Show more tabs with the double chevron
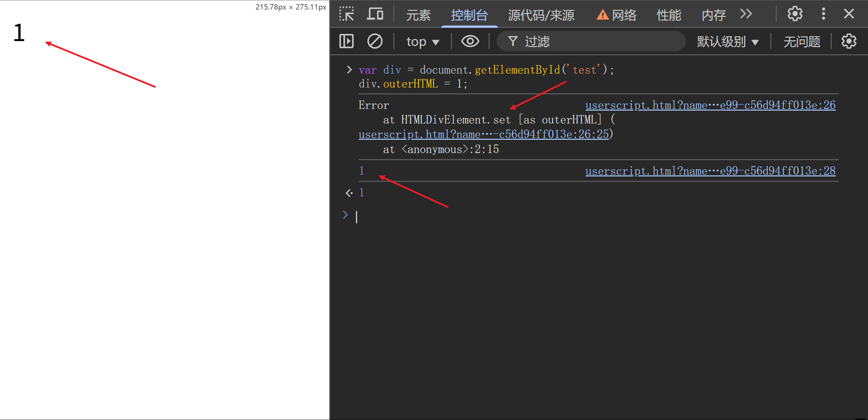Image resolution: width=868 pixels, height=420 pixels. pyautogui.click(x=746, y=14)
